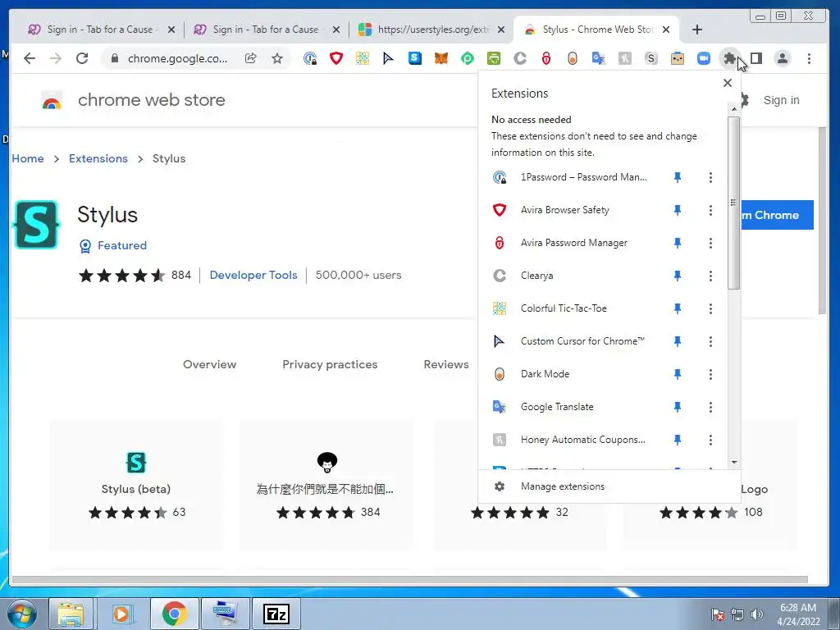Open the Overview section tab
The image size is (840, 630).
209,364
